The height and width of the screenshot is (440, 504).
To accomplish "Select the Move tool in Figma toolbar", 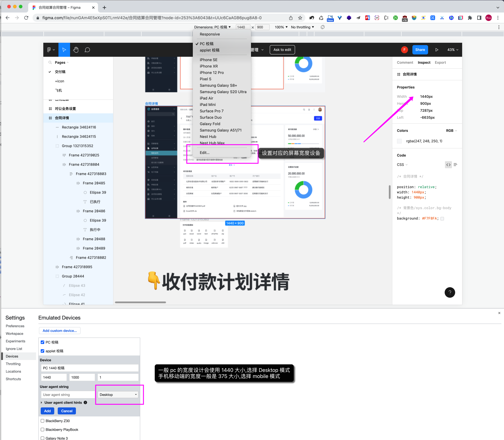I will (64, 50).
